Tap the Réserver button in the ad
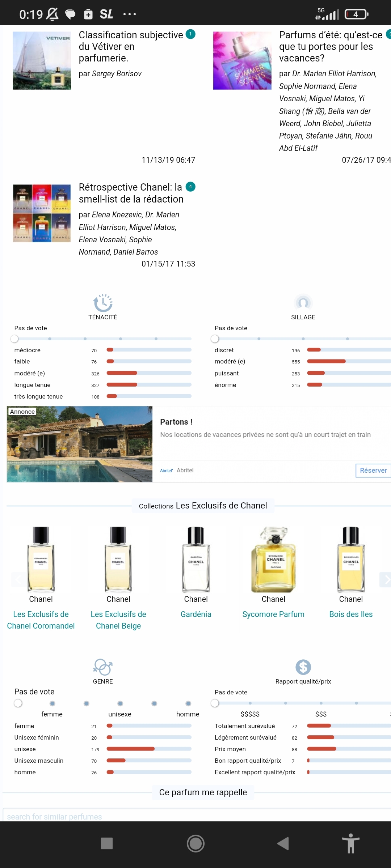This screenshot has height=868, width=391. (373, 470)
